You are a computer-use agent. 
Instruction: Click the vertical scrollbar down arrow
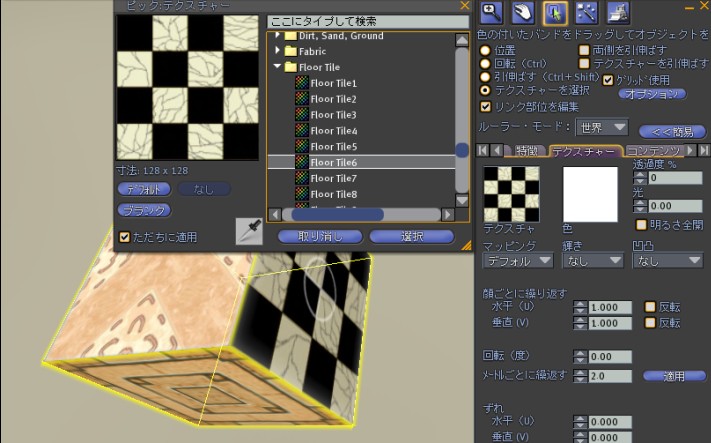tap(462, 200)
